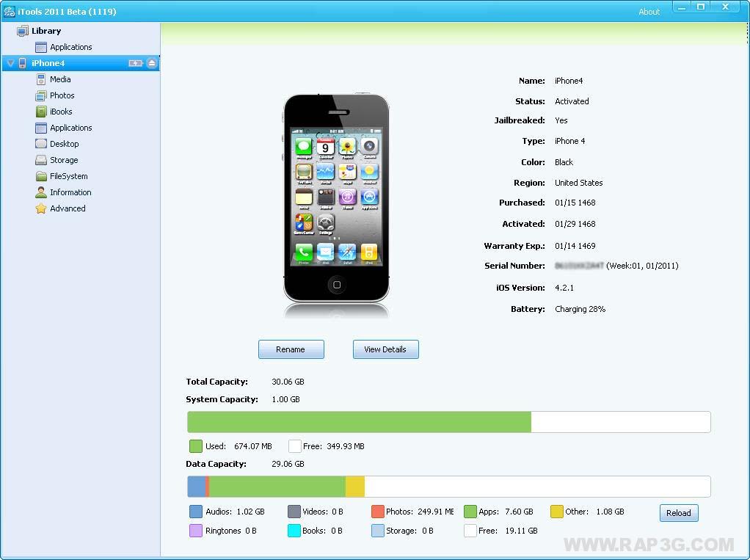Select the Used value "674.07 MB"
Image resolution: width=750 pixels, height=560 pixels.
point(253,446)
